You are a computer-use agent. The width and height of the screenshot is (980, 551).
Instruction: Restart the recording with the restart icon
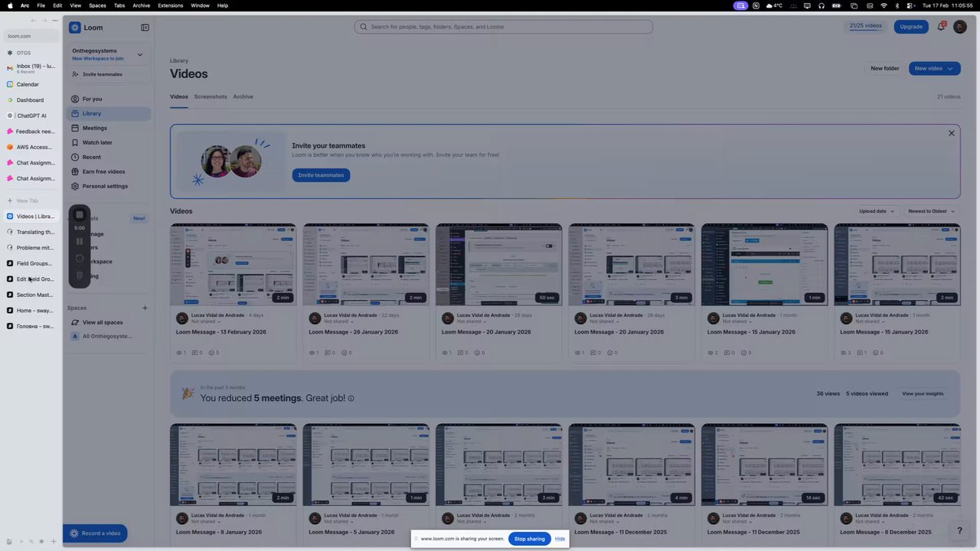tap(80, 259)
